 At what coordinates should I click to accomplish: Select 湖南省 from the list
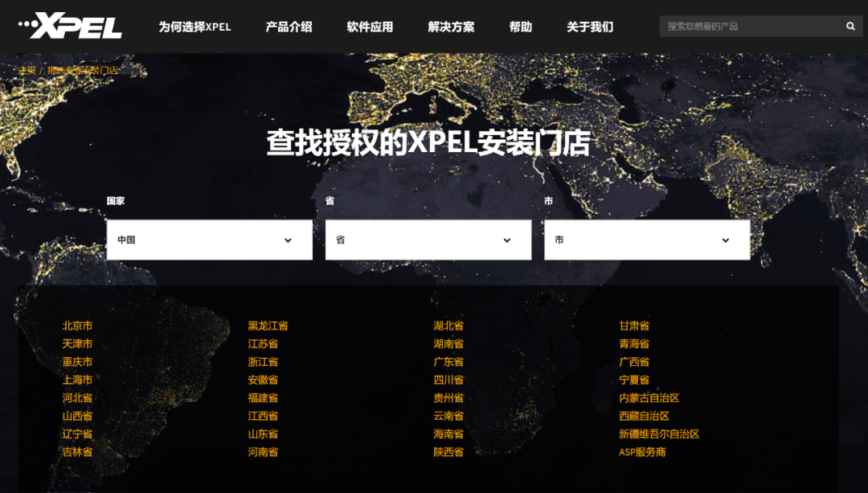(448, 344)
